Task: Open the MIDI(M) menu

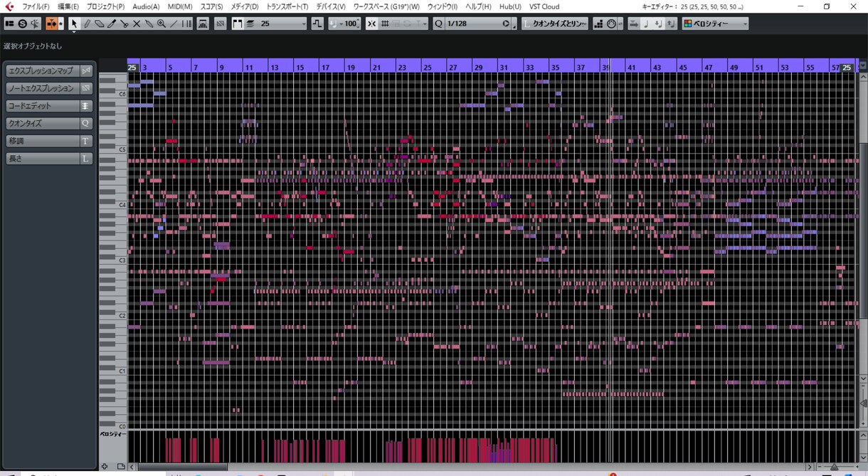Action: (x=180, y=6)
